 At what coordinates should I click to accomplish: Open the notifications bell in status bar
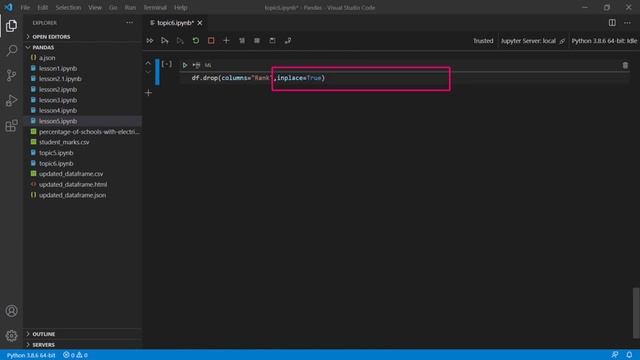click(629, 355)
